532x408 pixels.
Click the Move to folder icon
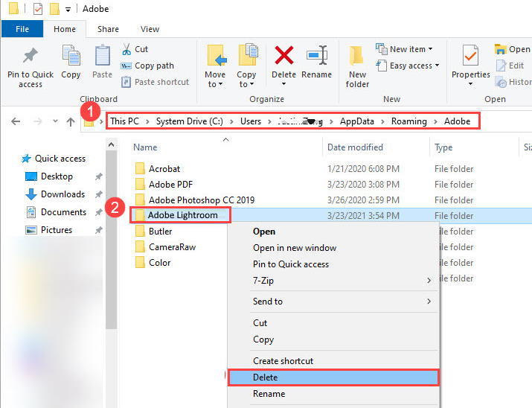pyautogui.click(x=216, y=55)
